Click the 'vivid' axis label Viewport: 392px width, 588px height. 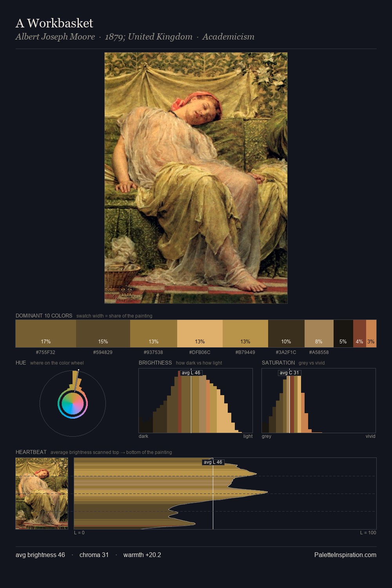370,436
